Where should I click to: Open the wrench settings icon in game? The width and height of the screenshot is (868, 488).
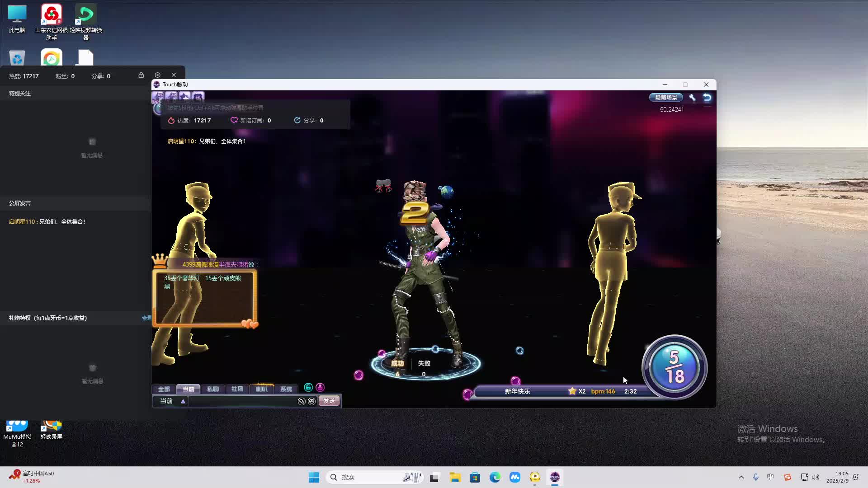[x=692, y=97]
